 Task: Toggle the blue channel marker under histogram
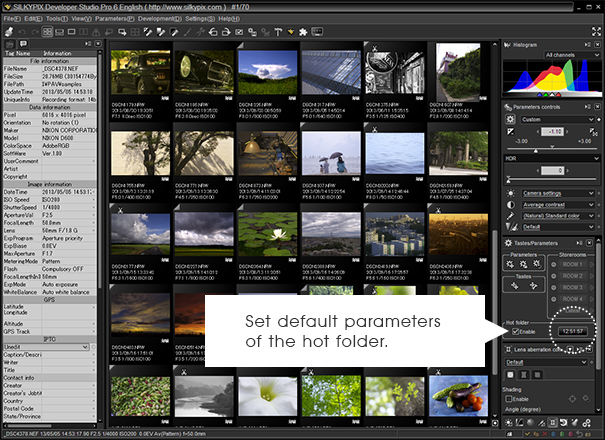click(540, 95)
